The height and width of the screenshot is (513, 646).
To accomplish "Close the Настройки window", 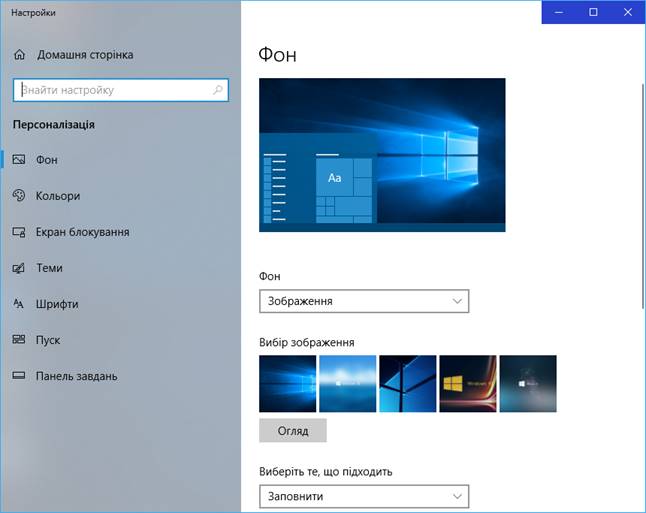I will 627,12.
